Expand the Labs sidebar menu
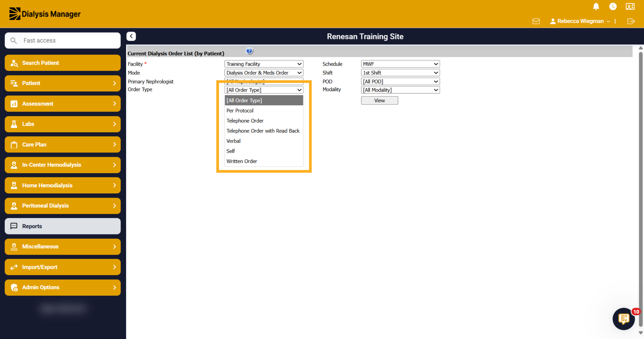 click(x=63, y=124)
